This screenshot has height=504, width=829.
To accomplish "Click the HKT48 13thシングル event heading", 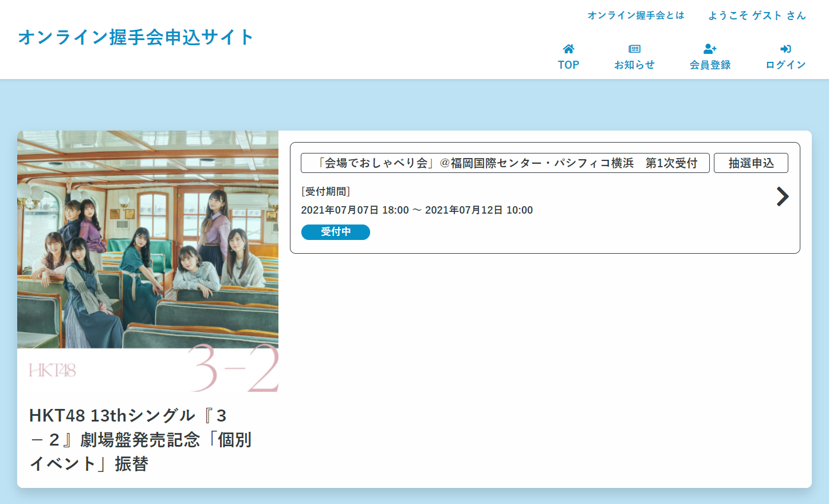I will [140, 439].
